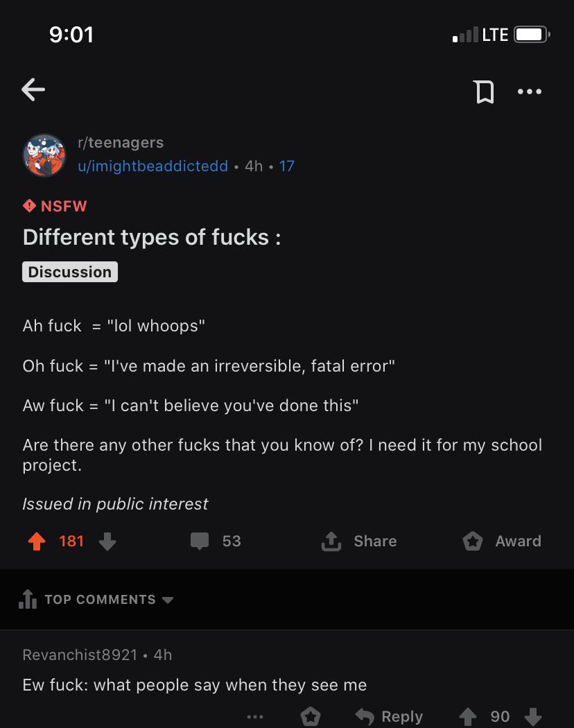Tap the back arrow
The width and height of the screenshot is (574, 728).
pyautogui.click(x=33, y=89)
